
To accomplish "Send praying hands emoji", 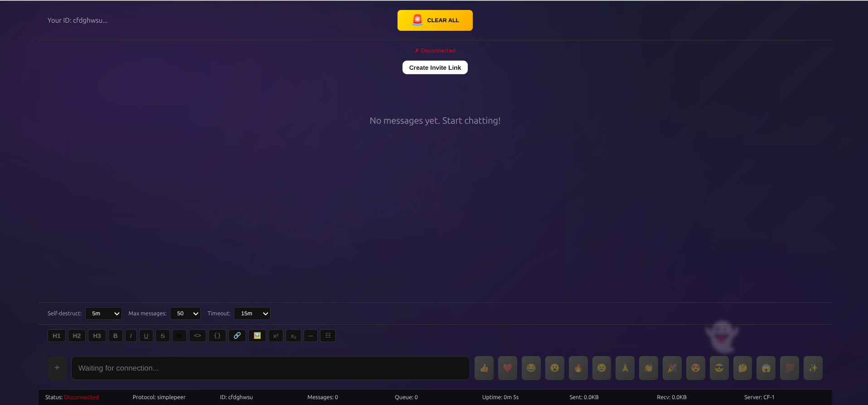I will (x=625, y=368).
